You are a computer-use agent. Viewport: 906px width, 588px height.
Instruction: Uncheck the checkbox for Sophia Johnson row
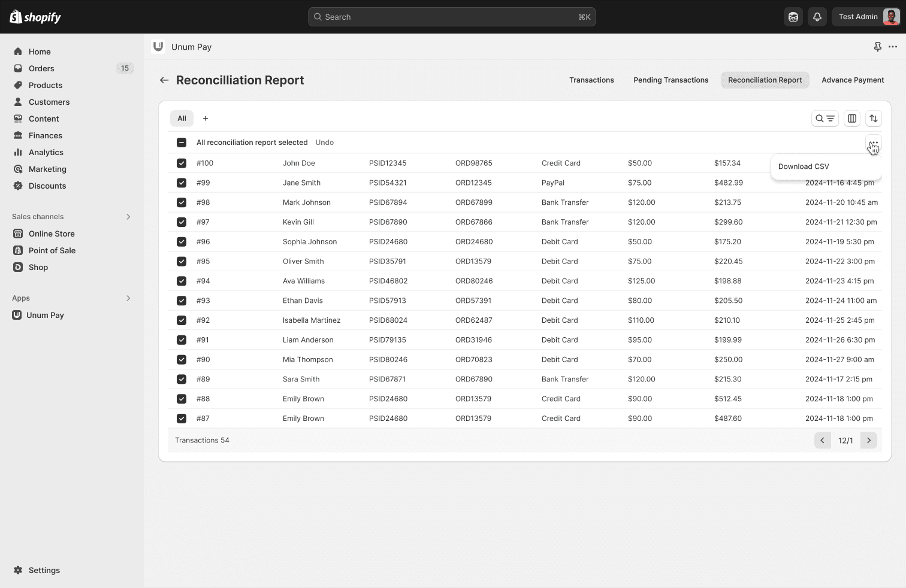182,242
